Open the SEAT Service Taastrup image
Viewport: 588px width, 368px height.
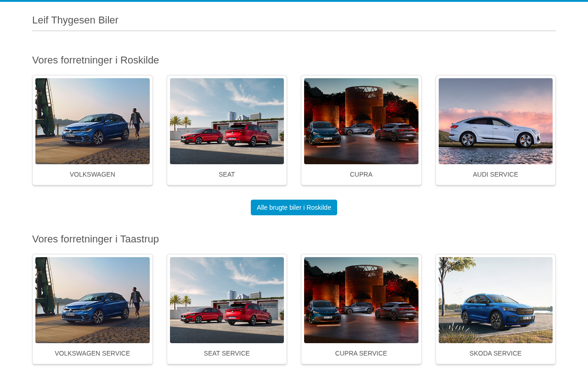(227, 300)
